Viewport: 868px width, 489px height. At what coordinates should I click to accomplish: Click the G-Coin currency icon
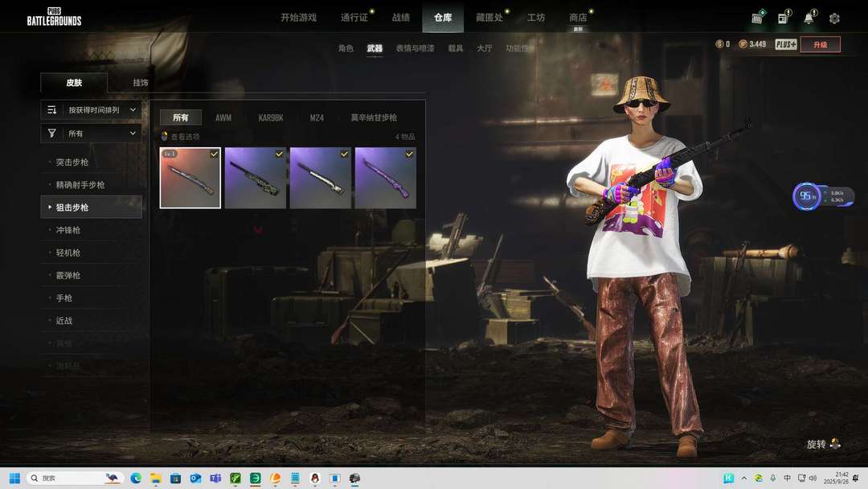click(719, 44)
